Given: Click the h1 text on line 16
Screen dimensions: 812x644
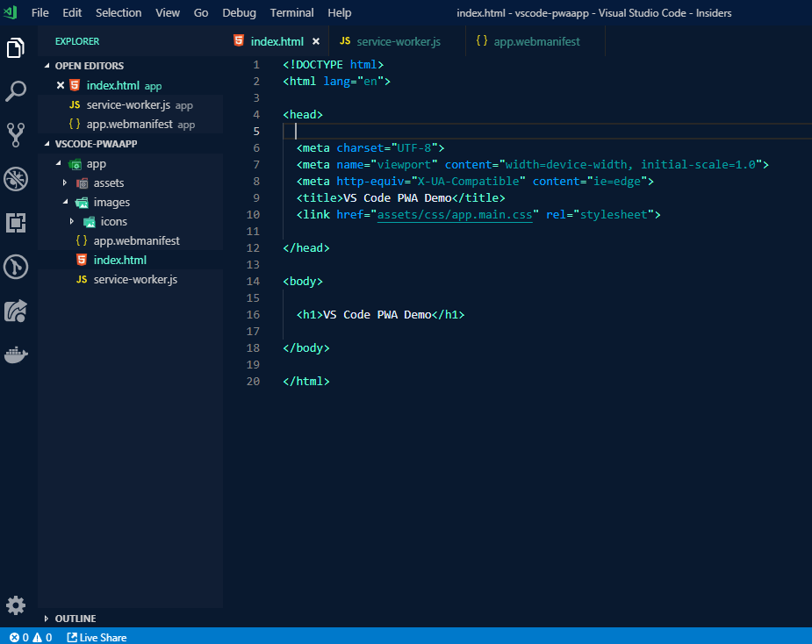Looking at the screenshot, I should point(377,315).
